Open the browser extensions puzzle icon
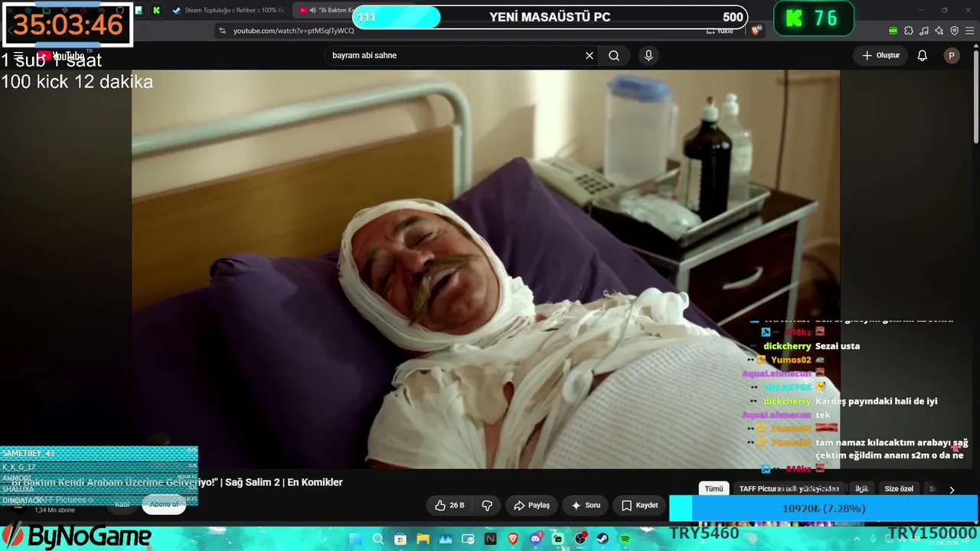The height and width of the screenshot is (551, 980). point(909,31)
